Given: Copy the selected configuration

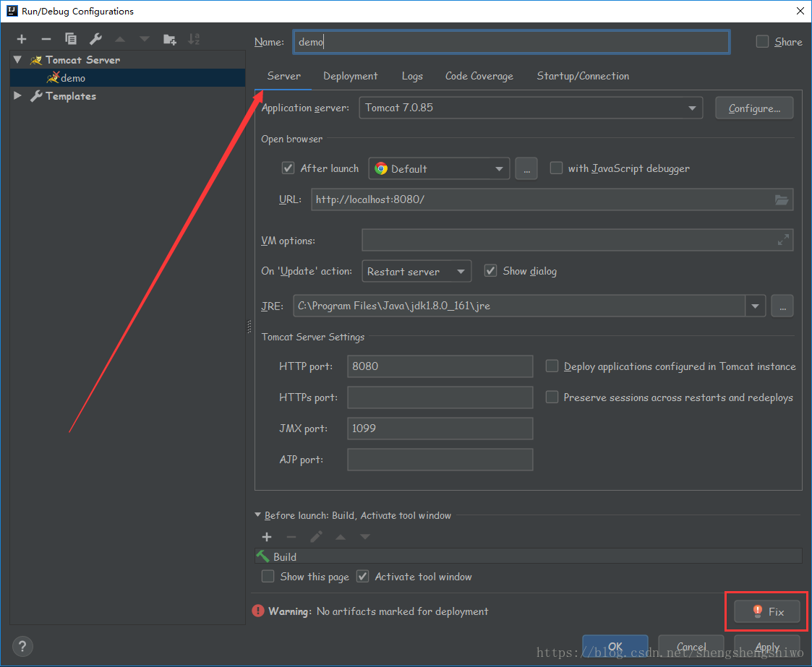Looking at the screenshot, I should click(x=71, y=39).
